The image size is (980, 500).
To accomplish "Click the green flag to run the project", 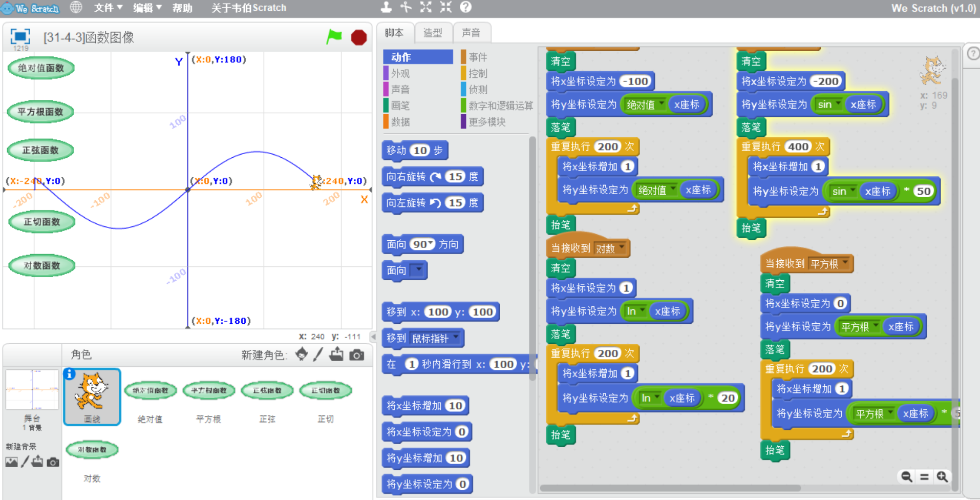I will pos(334,37).
